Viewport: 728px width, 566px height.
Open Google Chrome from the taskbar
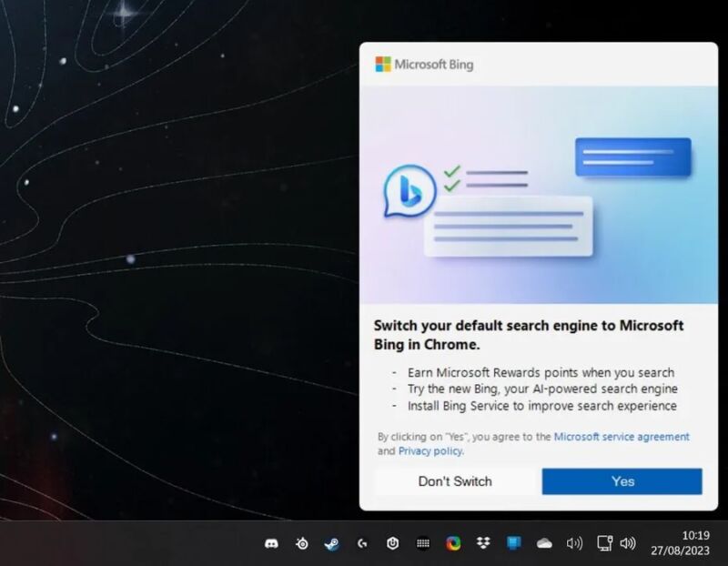point(453,543)
